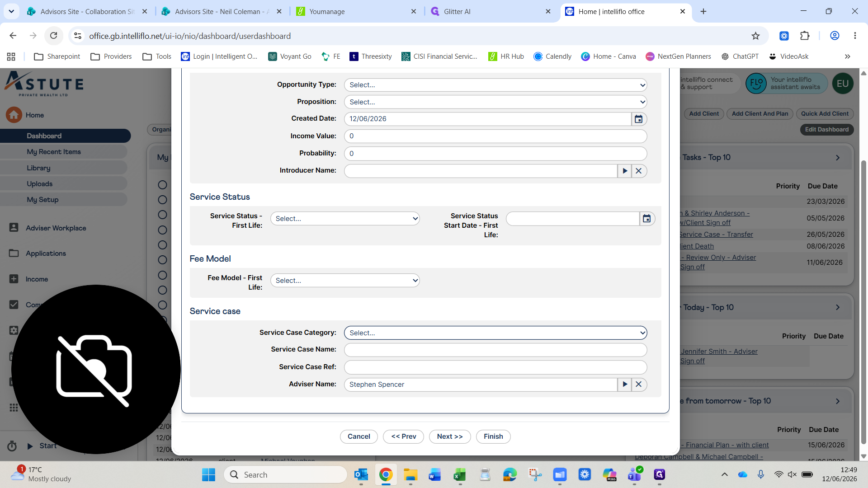Expand the Service Case Category dropdown
The height and width of the screenshot is (488, 868).
point(495,333)
